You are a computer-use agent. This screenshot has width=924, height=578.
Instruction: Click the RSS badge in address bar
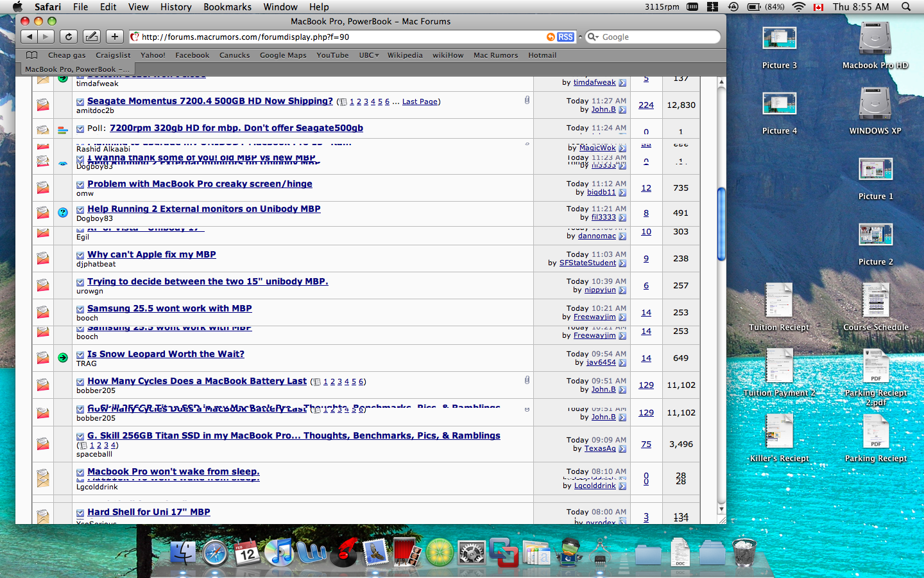pyautogui.click(x=565, y=37)
